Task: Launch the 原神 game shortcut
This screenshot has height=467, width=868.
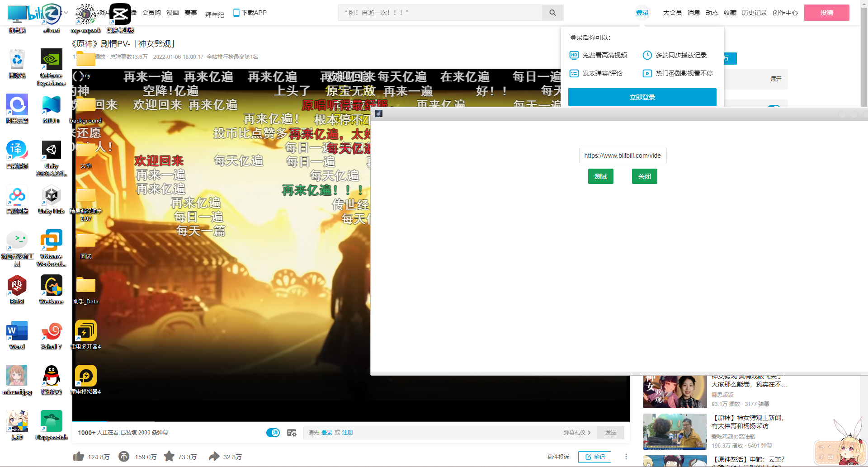Action: 17,425
